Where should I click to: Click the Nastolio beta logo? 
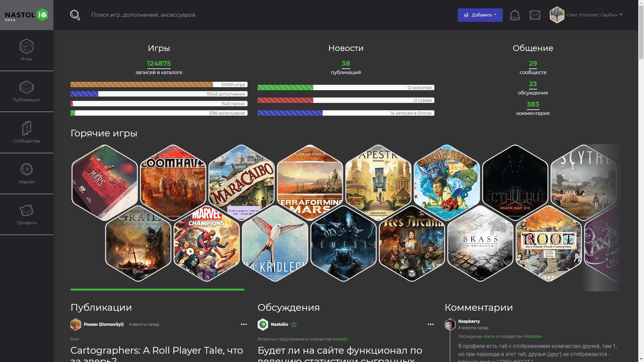26,15
